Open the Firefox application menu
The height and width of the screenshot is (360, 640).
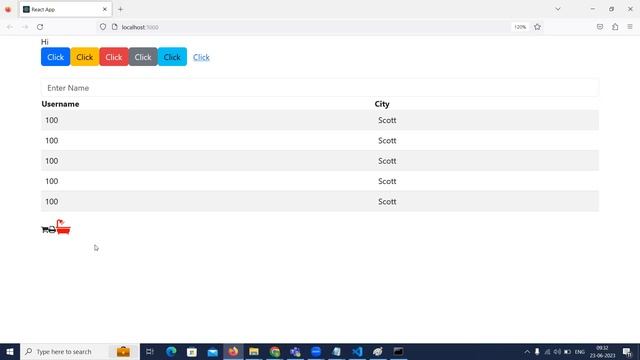[630, 27]
